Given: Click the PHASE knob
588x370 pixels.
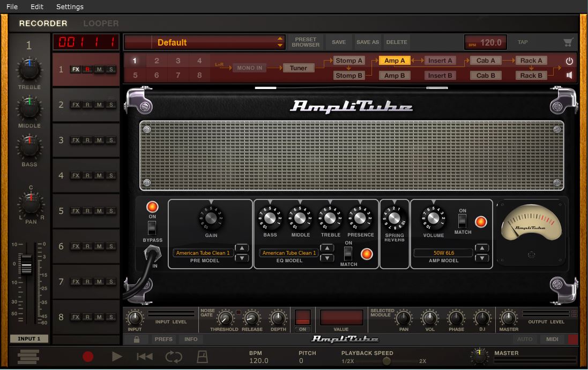Looking at the screenshot, I should pos(456,318).
